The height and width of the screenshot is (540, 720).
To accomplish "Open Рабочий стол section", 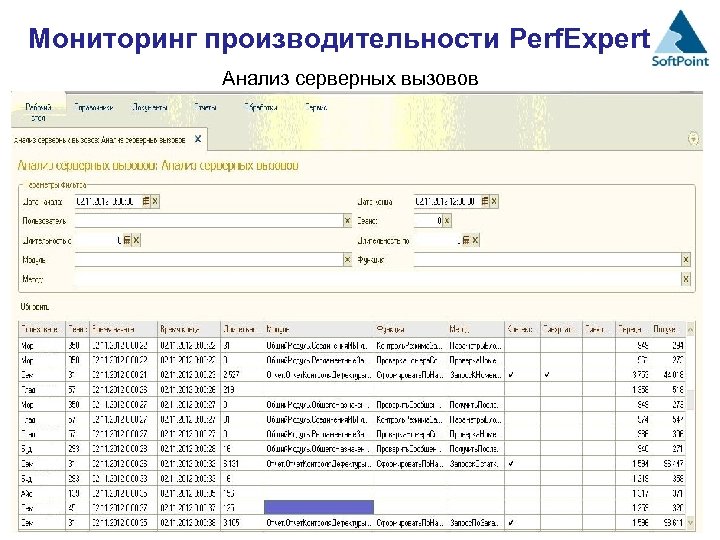I will 39,112.
